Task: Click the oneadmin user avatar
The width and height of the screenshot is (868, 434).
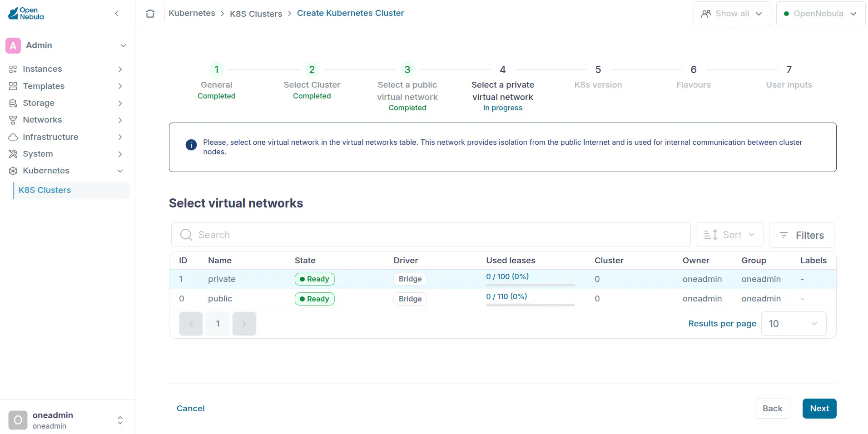Action: [18, 420]
